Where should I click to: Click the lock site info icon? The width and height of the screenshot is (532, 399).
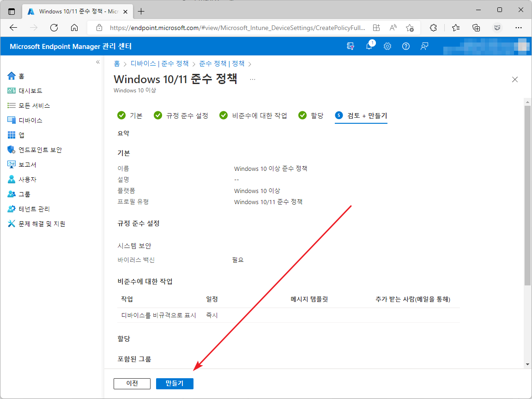coord(99,28)
